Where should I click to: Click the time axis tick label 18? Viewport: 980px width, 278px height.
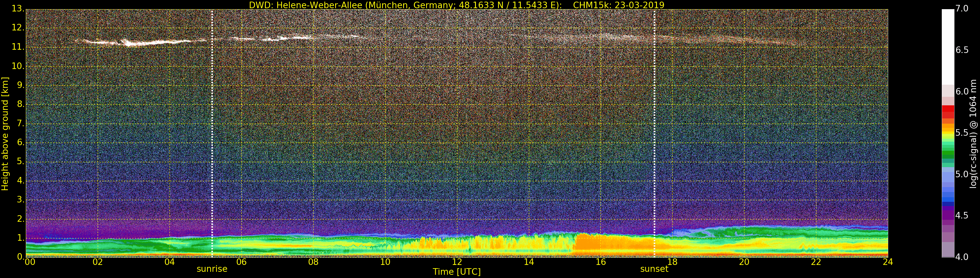click(672, 262)
